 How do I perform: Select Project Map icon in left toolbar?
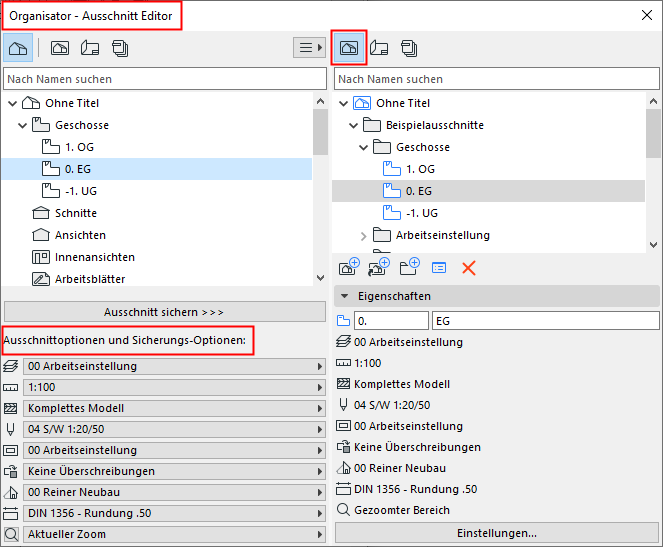[18, 48]
